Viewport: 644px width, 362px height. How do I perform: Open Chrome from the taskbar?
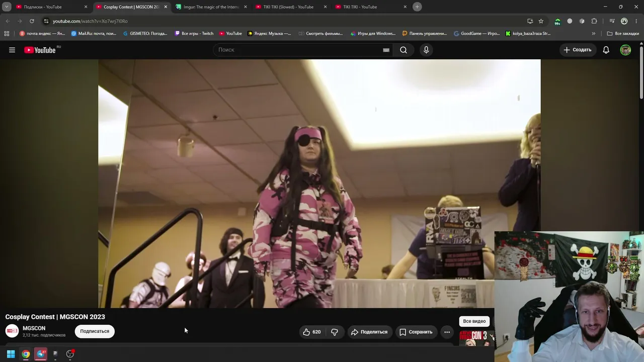[26, 354]
